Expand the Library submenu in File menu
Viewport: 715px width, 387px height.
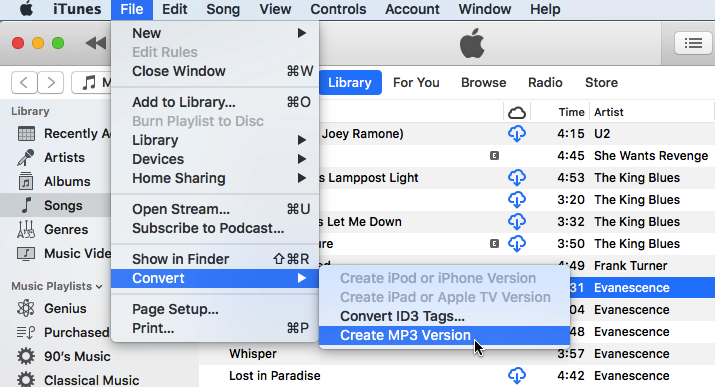tap(301, 140)
